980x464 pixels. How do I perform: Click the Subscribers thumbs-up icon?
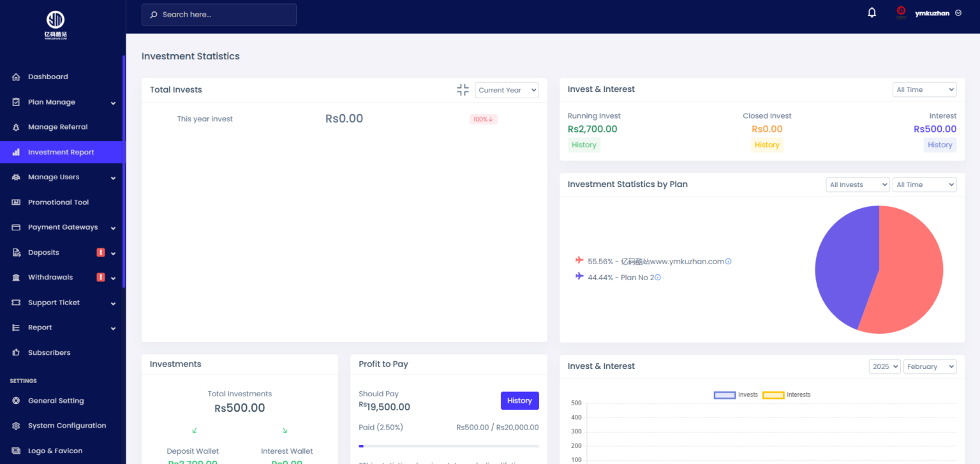pyautogui.click(x=16, y=353)
